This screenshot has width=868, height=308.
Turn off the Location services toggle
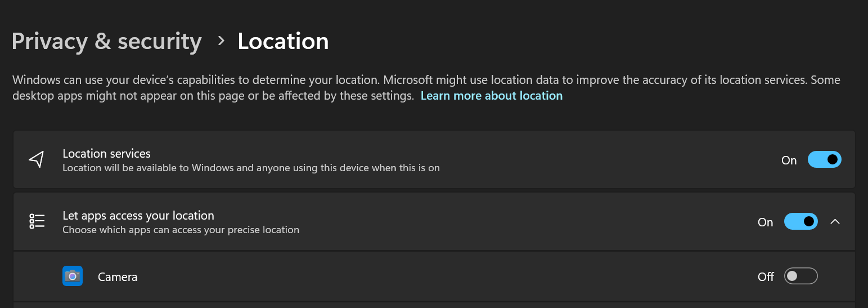(824, 160)
